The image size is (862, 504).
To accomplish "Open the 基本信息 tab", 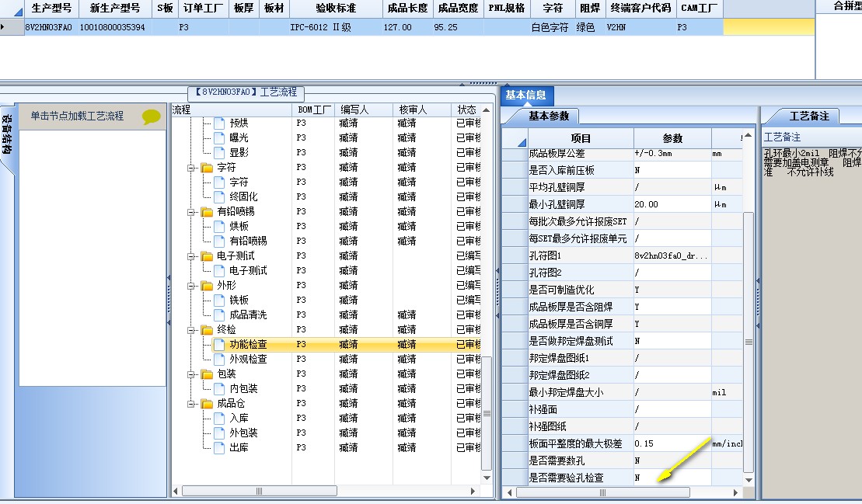I will [x=526, y=95].
